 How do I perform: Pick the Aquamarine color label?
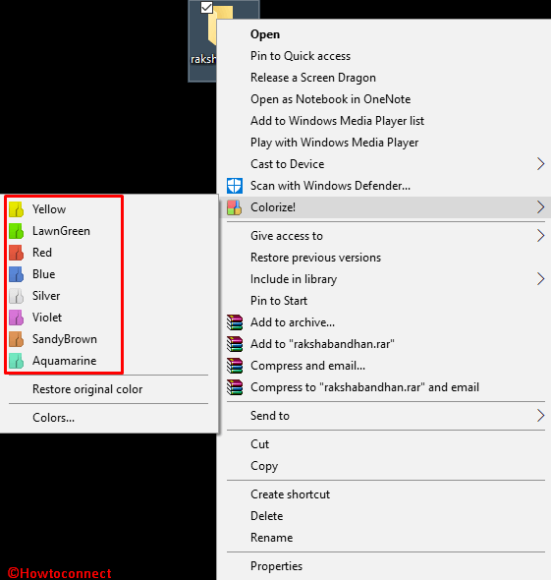click(64, 361)
